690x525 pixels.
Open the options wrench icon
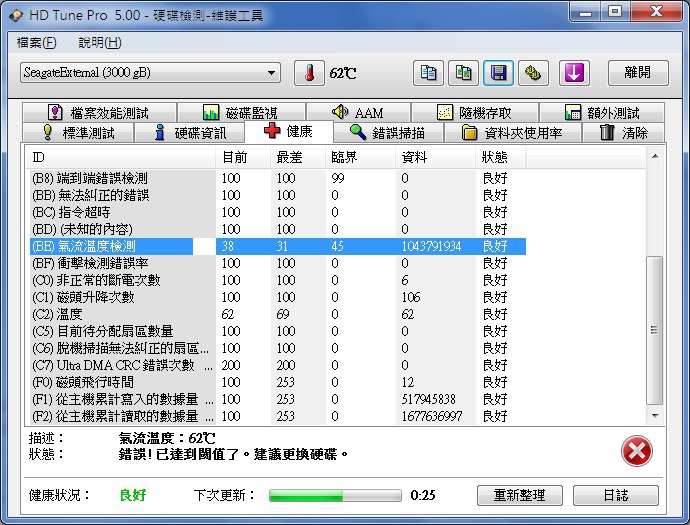click(x=533, y=73)
